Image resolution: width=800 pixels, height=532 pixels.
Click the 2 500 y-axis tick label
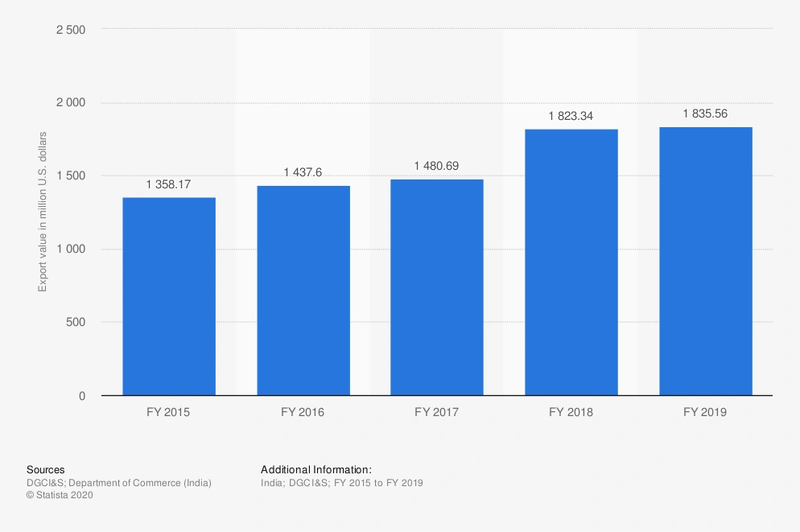71,30
